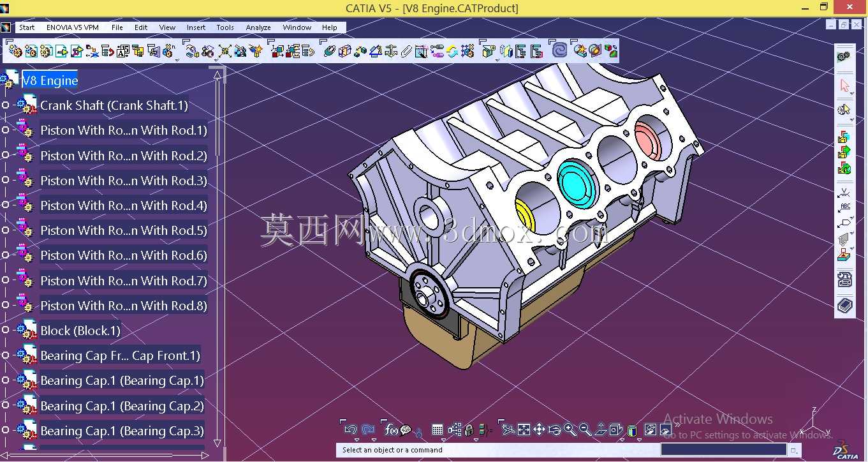The height and width of the screenshot is (462, 868).
Task: Open the Help menu
Action: click(330, 27)
